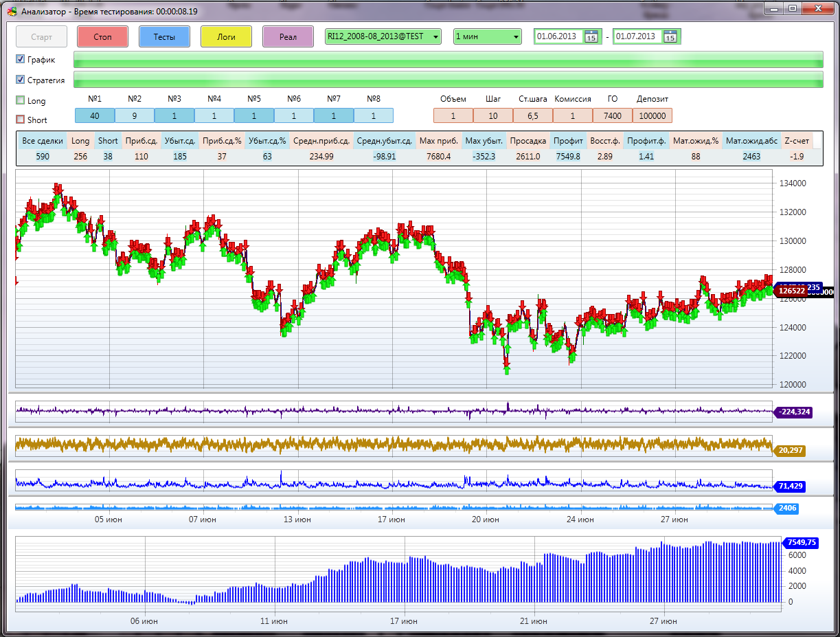Viewport: 840px width, 637px height.
Task: Open the blue Тесты button
Action: (164, 36)
